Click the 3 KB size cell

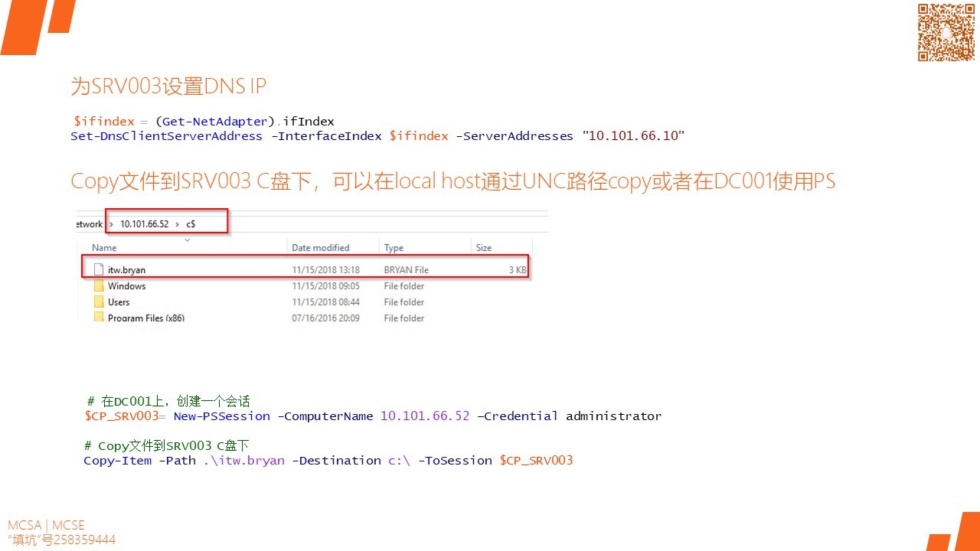tap(518, 270)
